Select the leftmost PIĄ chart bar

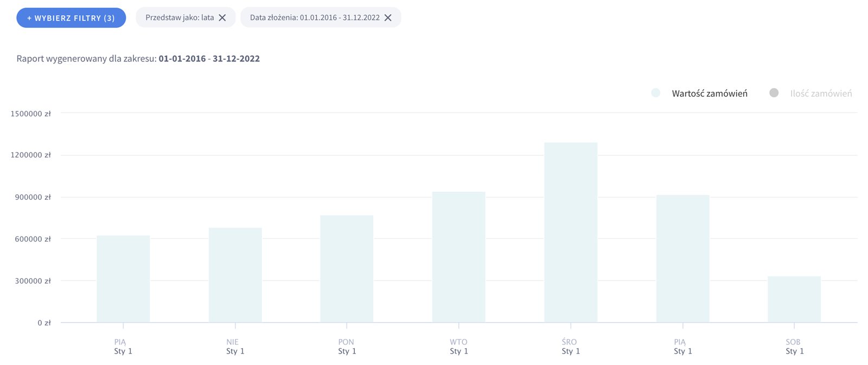pos(123,279)
